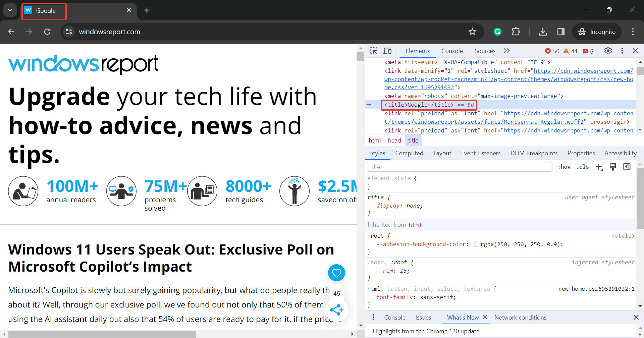644x338 pixels.
Task: Close the DevTools panel
Action: pyautogui.click(x=635, y=51)
